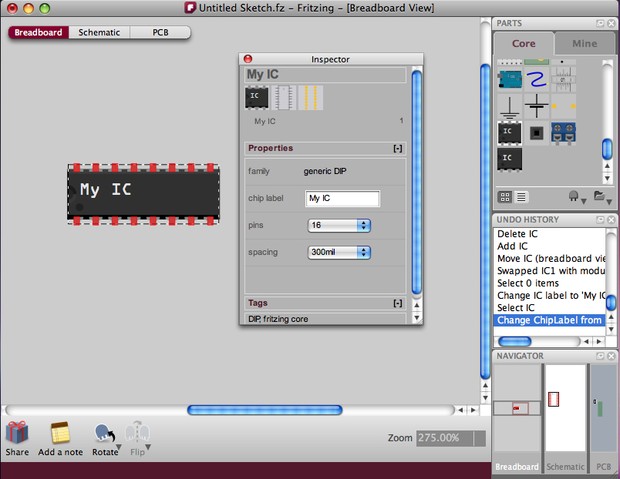The image size is (620, 479).
Task: Click the Add a note icon
Action: (60, 432)
